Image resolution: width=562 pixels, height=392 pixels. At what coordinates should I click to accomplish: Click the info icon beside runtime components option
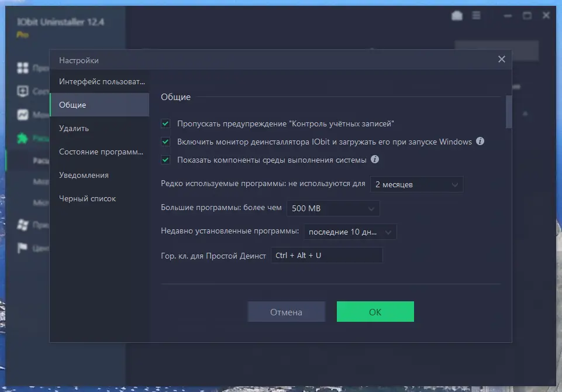click(x=374, y=159)
